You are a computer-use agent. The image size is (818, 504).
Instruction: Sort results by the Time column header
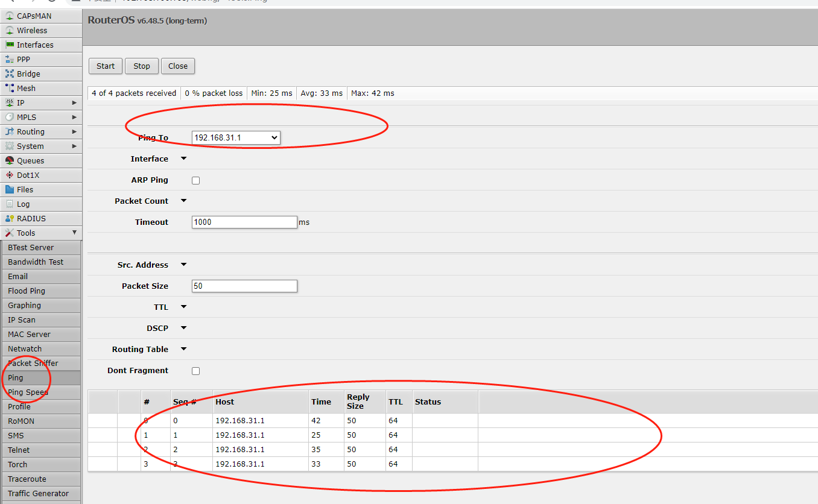click(x=321, y=402)
